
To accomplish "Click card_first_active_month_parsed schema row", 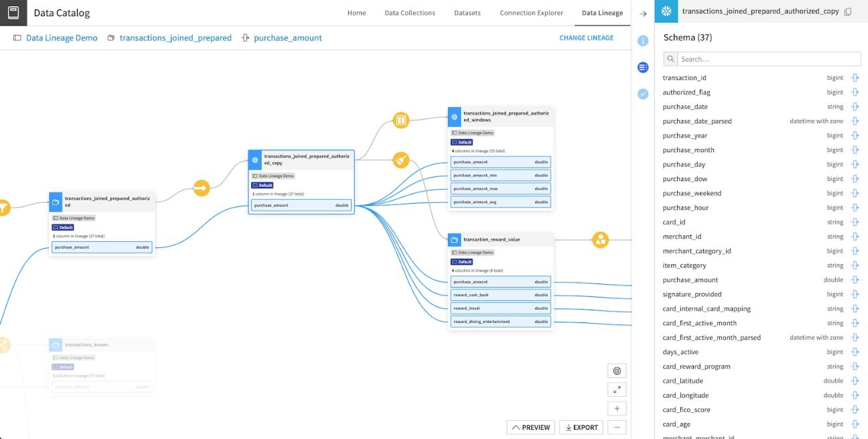I will pyautogui.click(x=761, y=338).
